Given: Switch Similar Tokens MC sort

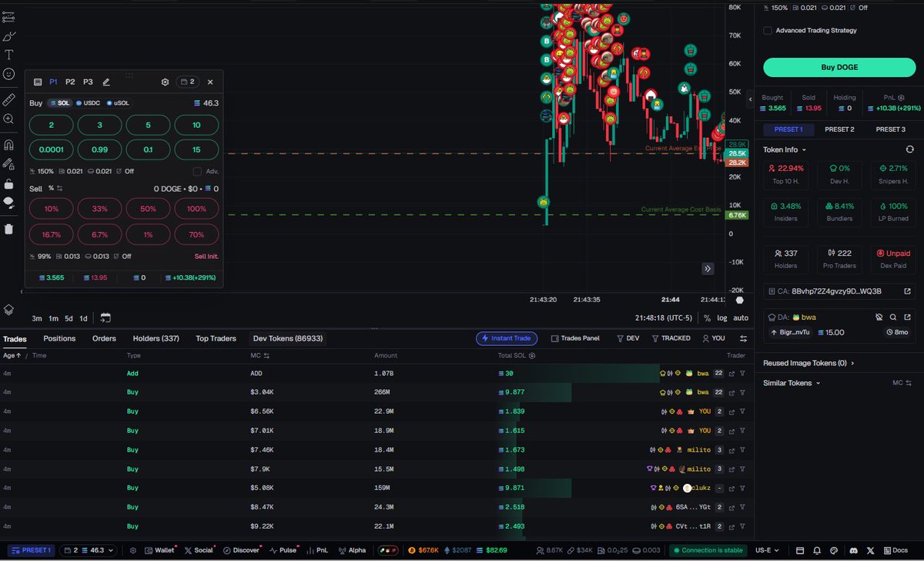Looking at the screenshot, I should click(902, 383).
